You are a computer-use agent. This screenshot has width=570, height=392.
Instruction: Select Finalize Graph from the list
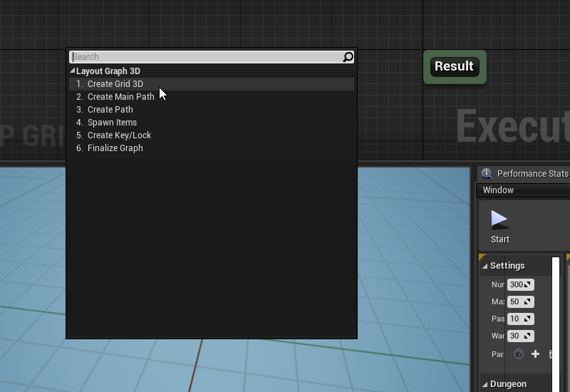(115, 148)
